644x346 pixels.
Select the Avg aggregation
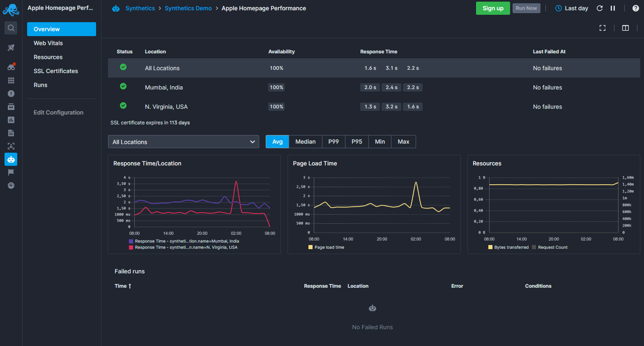click(x=278, y=142)
